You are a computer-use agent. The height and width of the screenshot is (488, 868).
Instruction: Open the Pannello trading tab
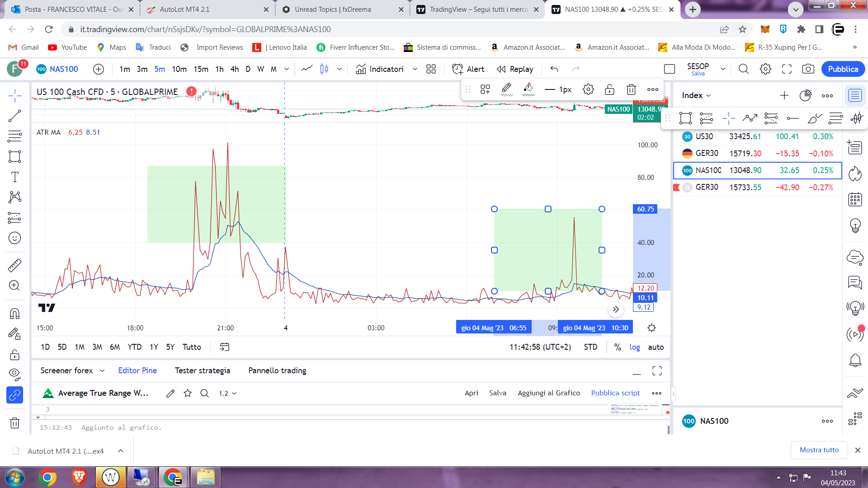[277, 371]
